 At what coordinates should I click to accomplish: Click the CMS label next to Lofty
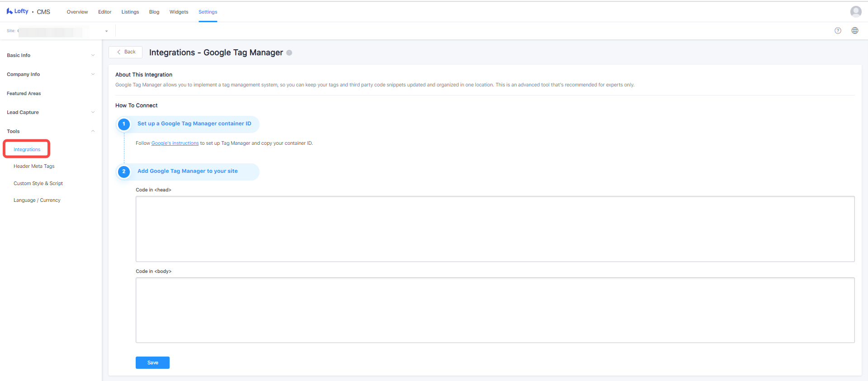(x=43, y=12)
